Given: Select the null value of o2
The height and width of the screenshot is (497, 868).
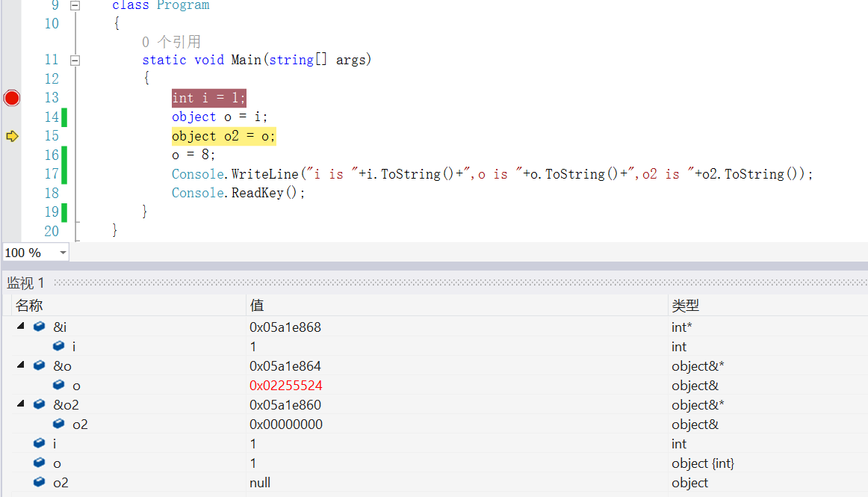Looking at the screenshot, I should click(x=260, y=483).
